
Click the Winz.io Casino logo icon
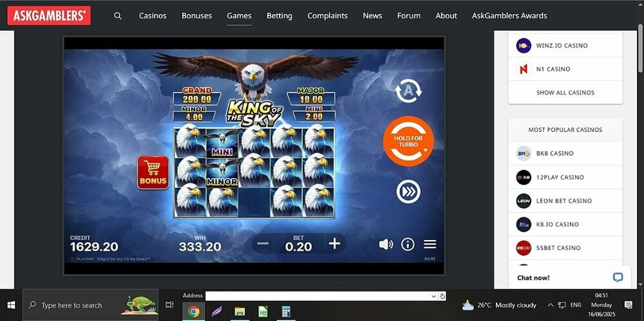(524, 46)
